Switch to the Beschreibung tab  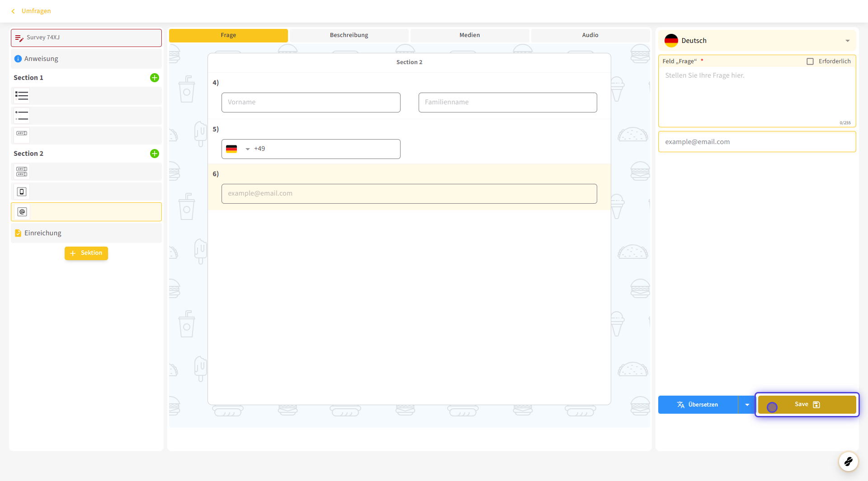point(349,35)
